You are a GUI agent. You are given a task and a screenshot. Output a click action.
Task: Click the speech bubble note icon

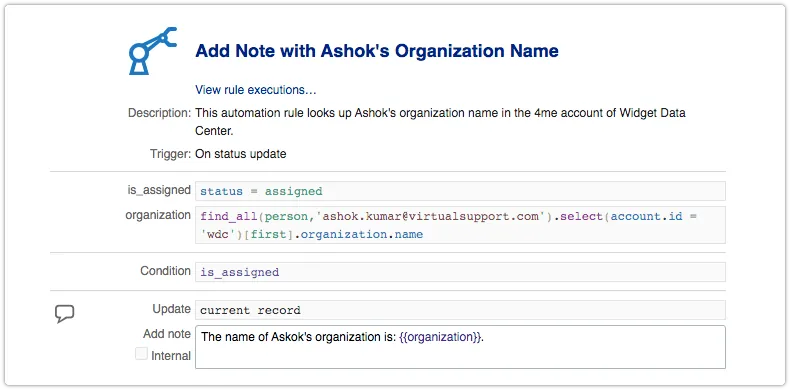(x=64, y=313)
